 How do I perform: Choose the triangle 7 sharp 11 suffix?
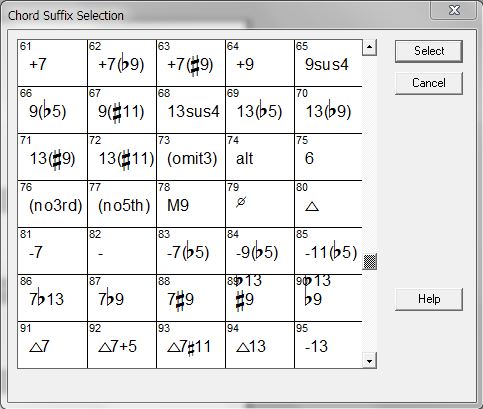[x=191, y=345]
